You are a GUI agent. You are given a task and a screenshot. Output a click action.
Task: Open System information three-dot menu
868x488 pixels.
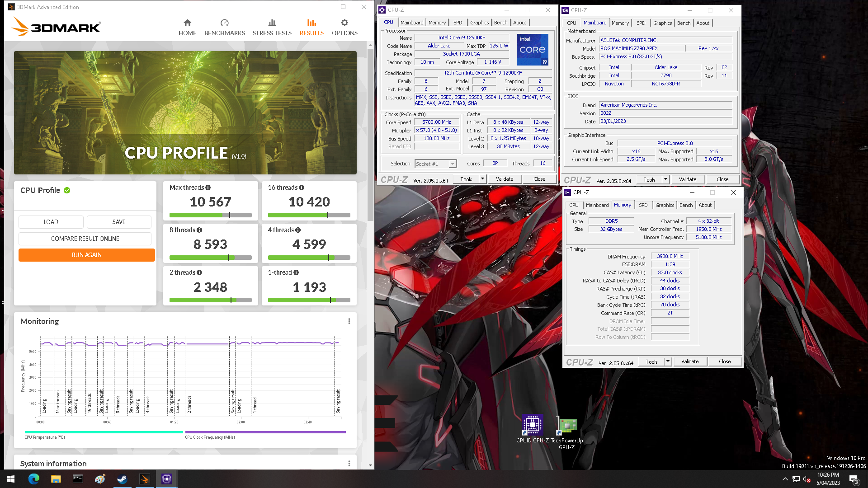pos(349,464)
